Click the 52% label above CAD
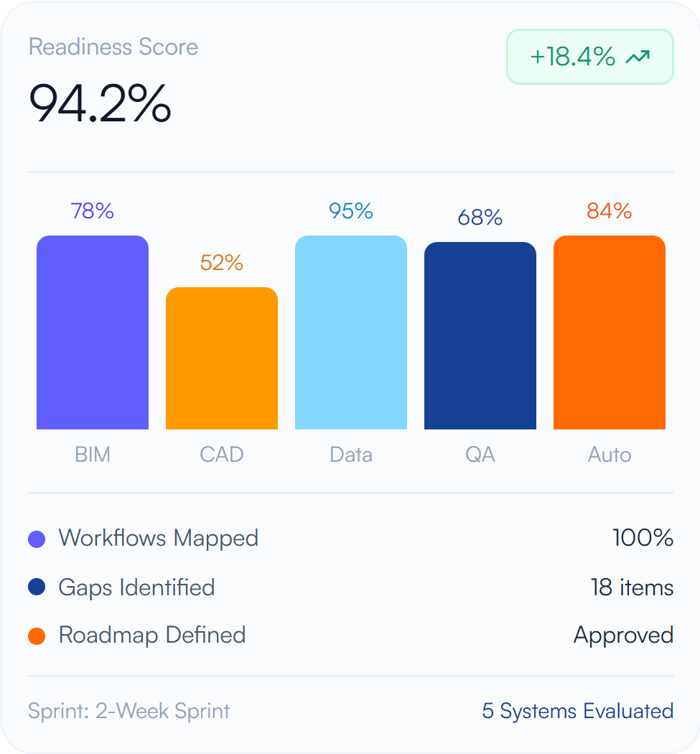The width and height of the screenshot is (700, 754). click(222, 263)
